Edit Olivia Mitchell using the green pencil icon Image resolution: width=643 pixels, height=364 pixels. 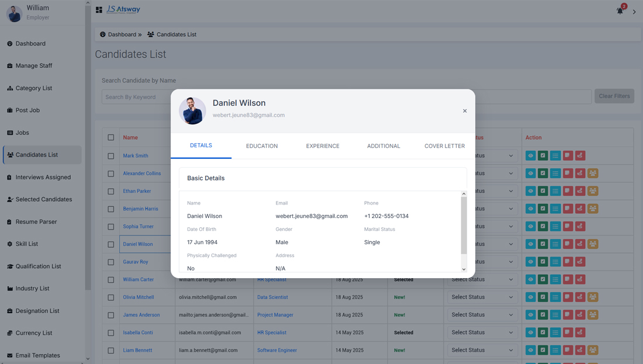pos(543,297)
